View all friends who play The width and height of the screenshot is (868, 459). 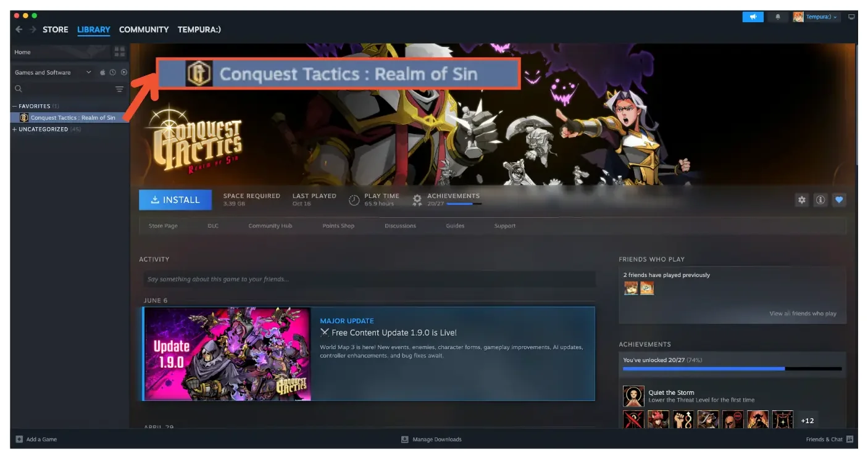(x=803, y=313)
